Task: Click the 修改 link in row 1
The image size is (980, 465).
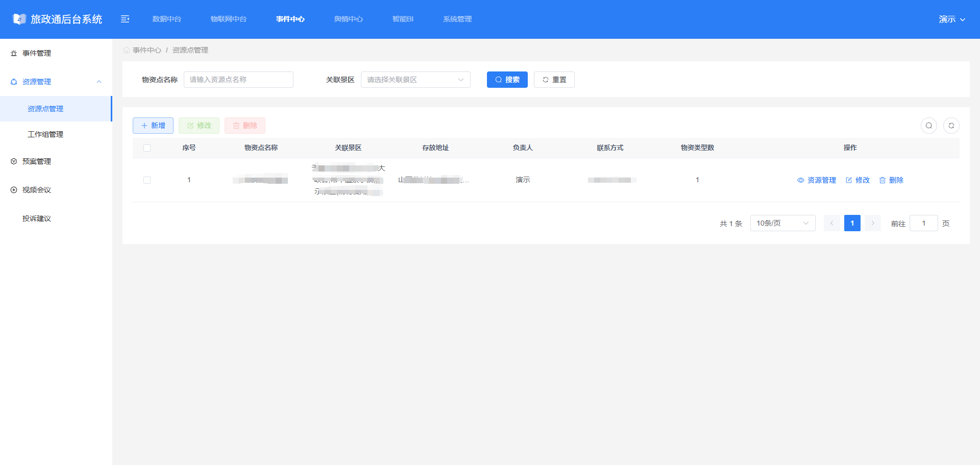Action: [857, 180]
